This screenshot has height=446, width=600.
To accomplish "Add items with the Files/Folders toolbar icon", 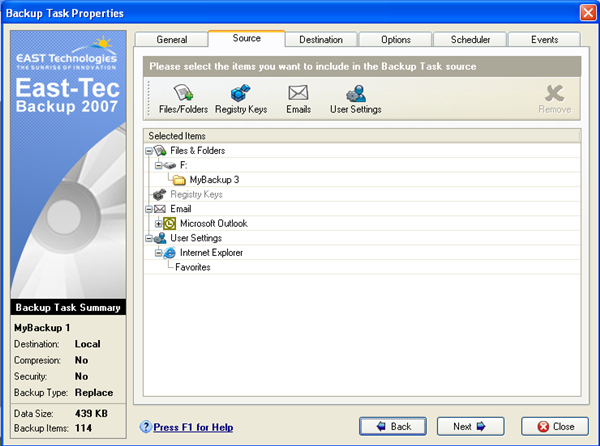I will click(183, 93).
